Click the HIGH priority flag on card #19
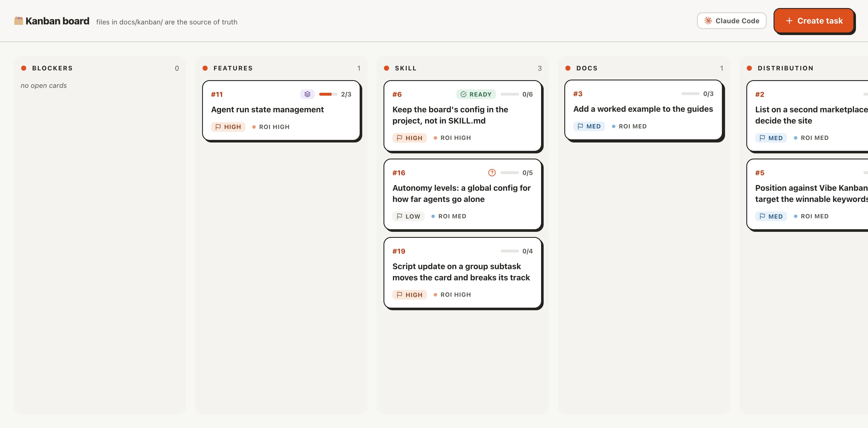Screen dimensions: 868x428 click(x=409, y=295)
